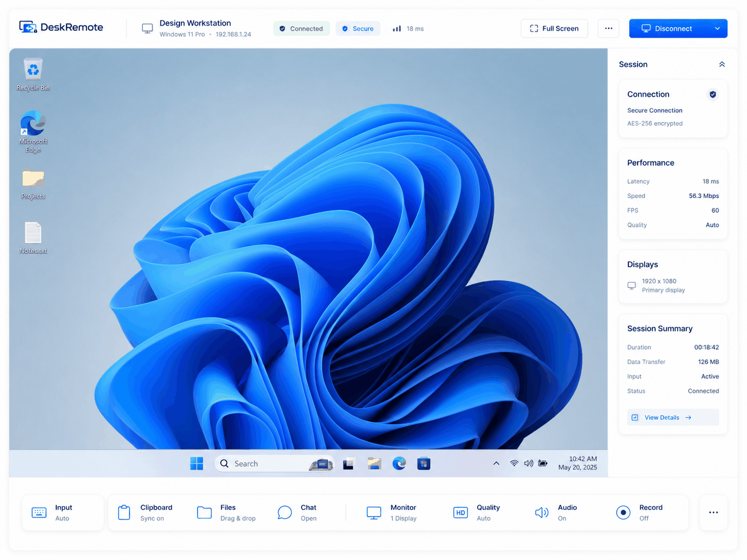Click the DeskRemote logo
Screen dimensions: 747x560
61,27
